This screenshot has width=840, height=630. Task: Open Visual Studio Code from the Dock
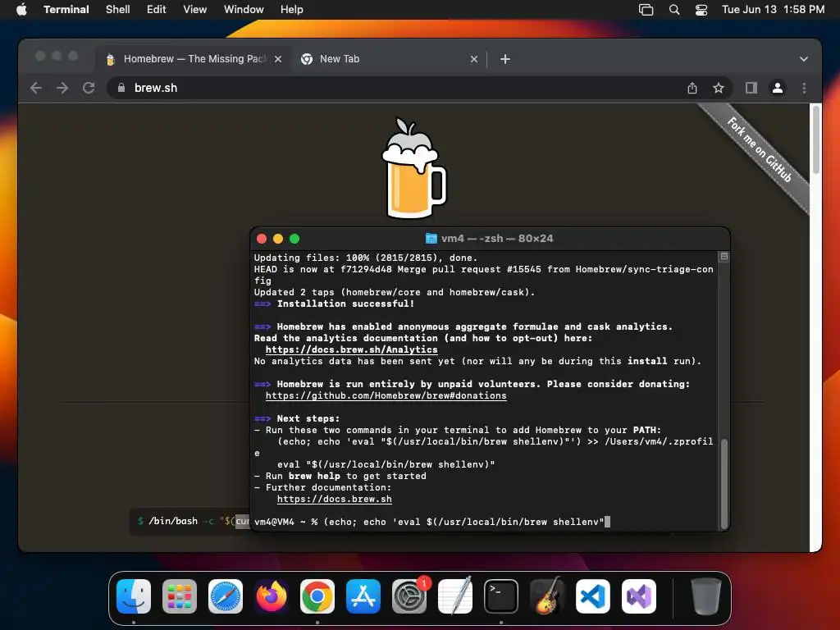[x=593, y=596]
